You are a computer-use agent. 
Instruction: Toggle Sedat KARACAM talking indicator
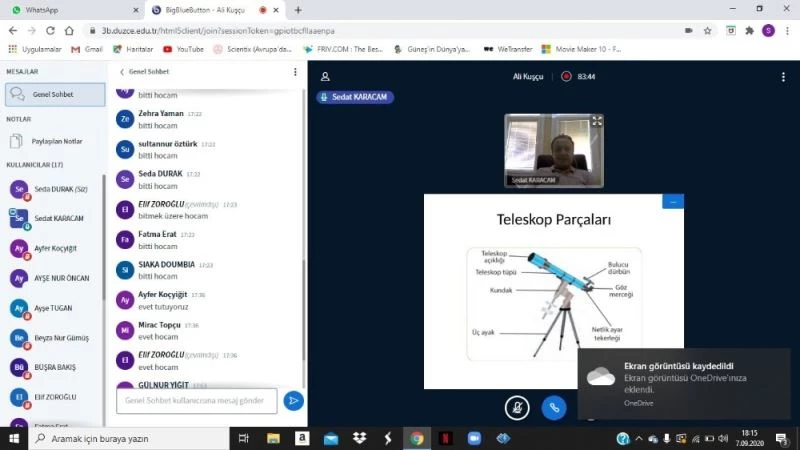click(x=355, y=97)
